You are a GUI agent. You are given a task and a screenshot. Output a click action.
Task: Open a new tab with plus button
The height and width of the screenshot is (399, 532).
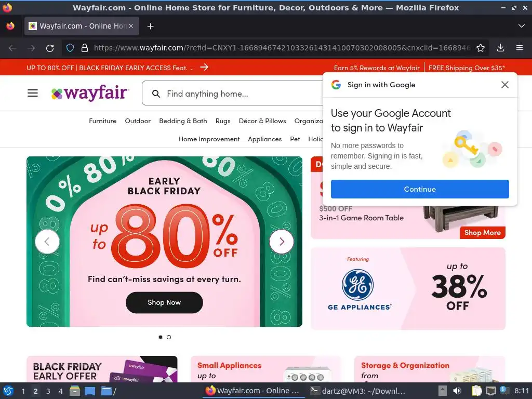point(150,26)
